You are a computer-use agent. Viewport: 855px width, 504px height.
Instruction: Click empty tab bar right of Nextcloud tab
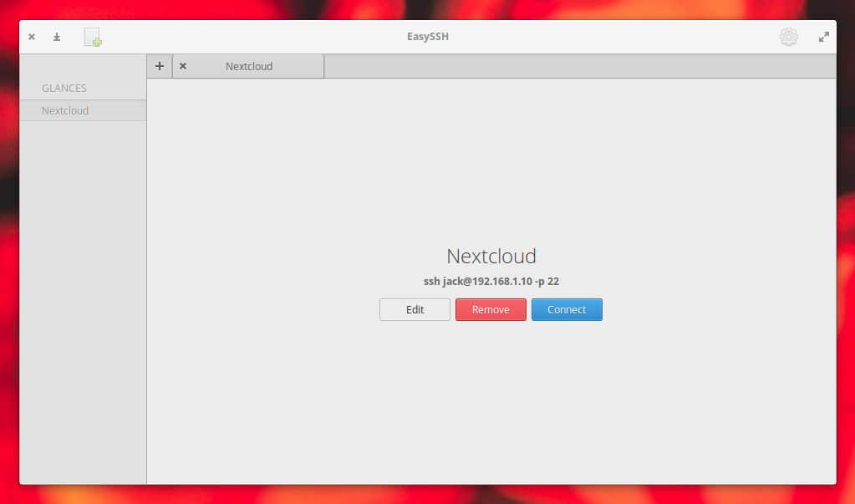(577, 66)
